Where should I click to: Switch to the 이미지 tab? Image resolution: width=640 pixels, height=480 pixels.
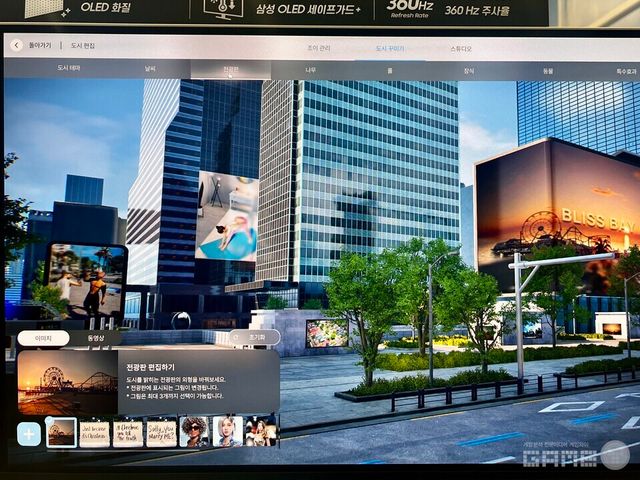[43, 338]
